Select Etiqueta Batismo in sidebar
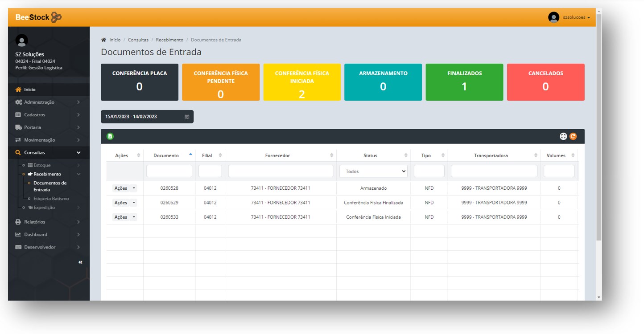Screen dimensions: 644x334 coord(51,199)
